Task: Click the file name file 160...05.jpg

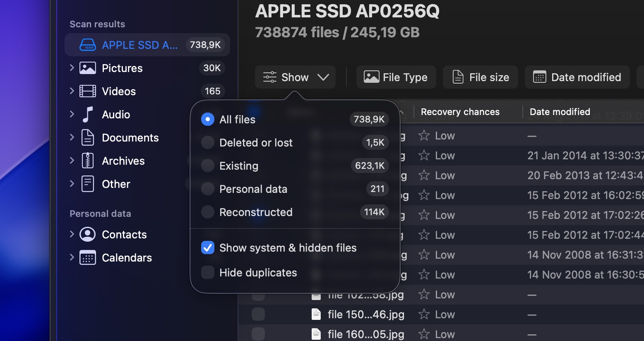Action: [366, 334]
